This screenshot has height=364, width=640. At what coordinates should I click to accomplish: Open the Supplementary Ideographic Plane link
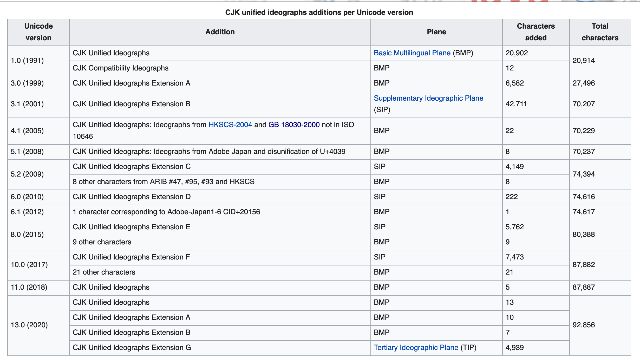[x=428, y=98]
